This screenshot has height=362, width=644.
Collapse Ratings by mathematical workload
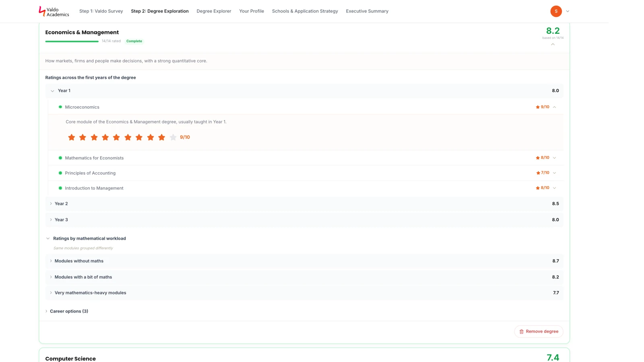86,239
